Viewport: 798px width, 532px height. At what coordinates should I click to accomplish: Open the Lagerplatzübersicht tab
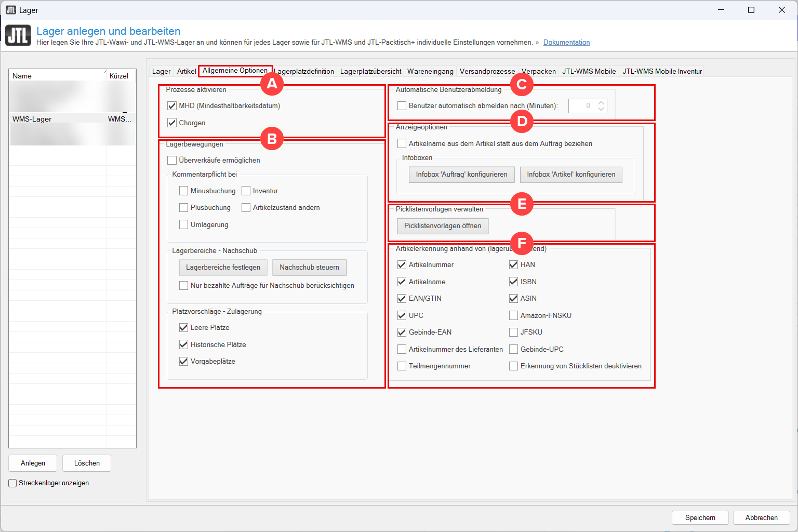(x=371, y=72)
